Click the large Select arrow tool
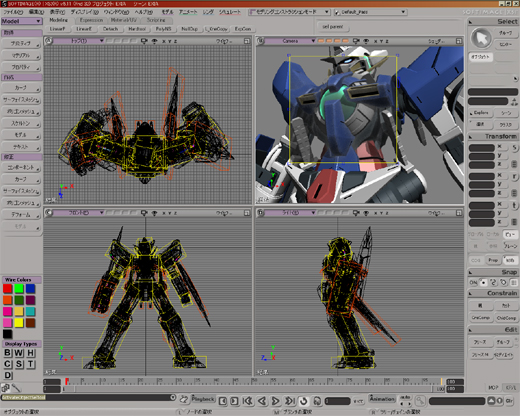Screen dimensions: 520x416 click(481, 38)
